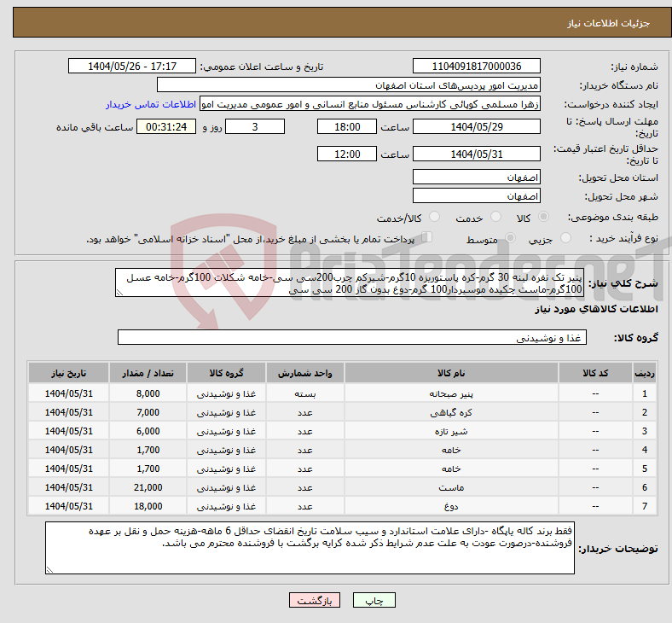The width and height of the screenshot is (672, 623).
Task: Click the شماره نیاز field 1104091817000036
Action: [x=476, y=66]
